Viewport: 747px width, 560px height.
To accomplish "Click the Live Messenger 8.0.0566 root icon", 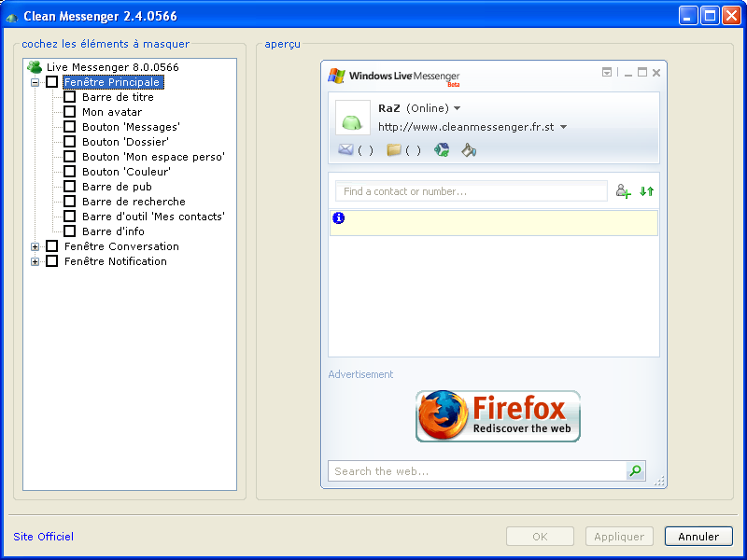I will coord(35,67).
